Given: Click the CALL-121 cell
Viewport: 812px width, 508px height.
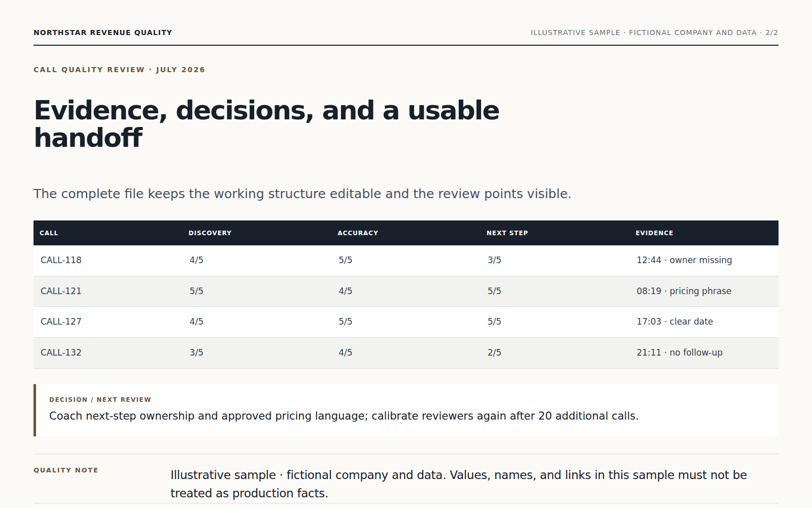Looking at the screenshot, I should tap(61, 291).
